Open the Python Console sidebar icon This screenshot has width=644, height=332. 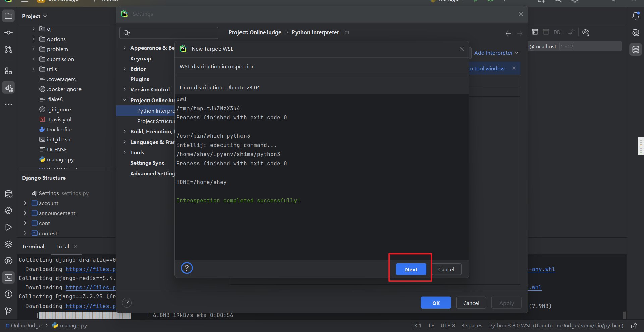click(x=9, y=210)
